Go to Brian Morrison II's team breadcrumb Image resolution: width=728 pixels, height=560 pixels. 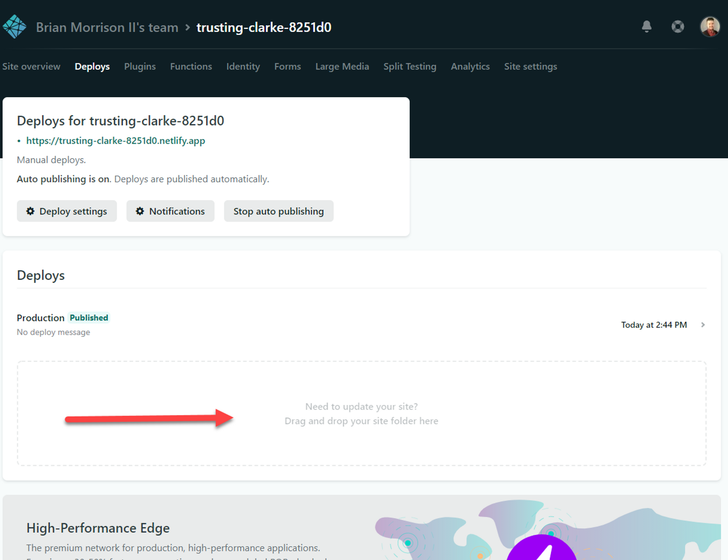click(107, 27)
